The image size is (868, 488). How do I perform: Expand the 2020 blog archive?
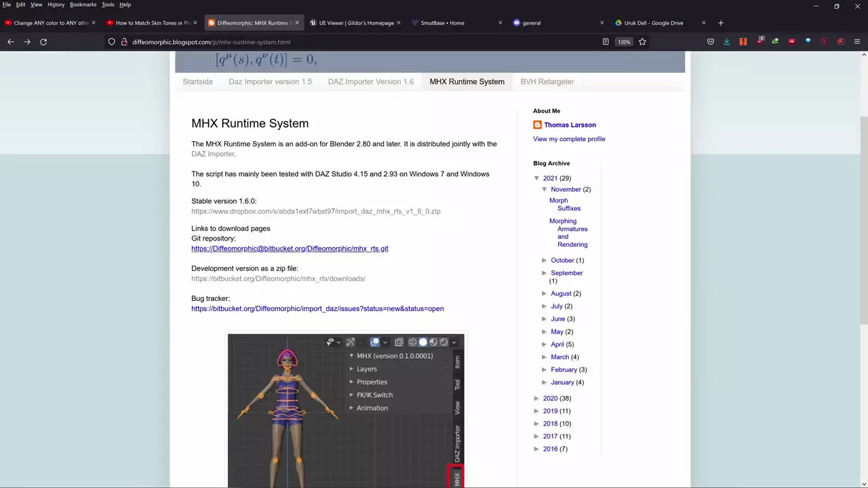pos(536,399)
